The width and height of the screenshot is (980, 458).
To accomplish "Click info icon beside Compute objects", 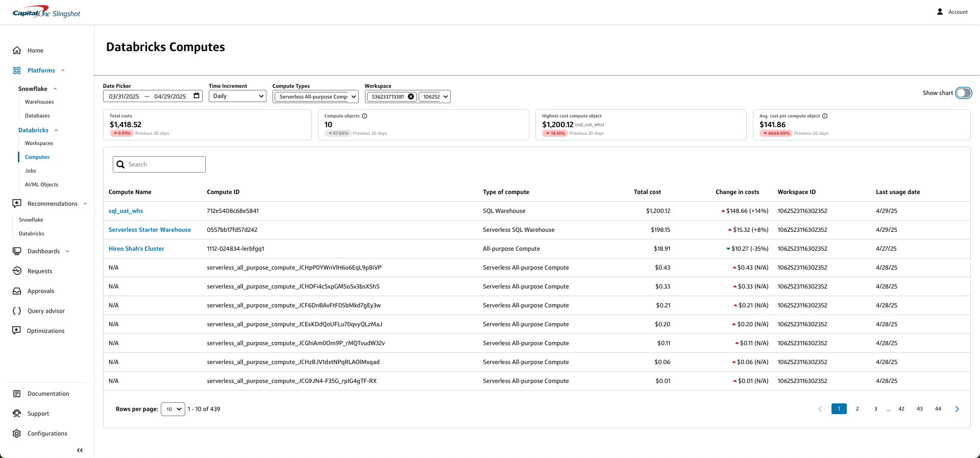I will 364,116.
